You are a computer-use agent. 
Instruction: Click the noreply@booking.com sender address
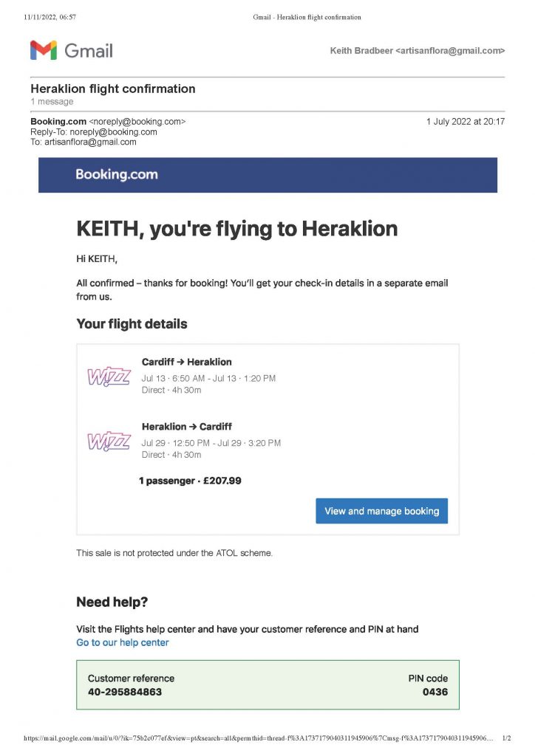[x=137, y=121]
